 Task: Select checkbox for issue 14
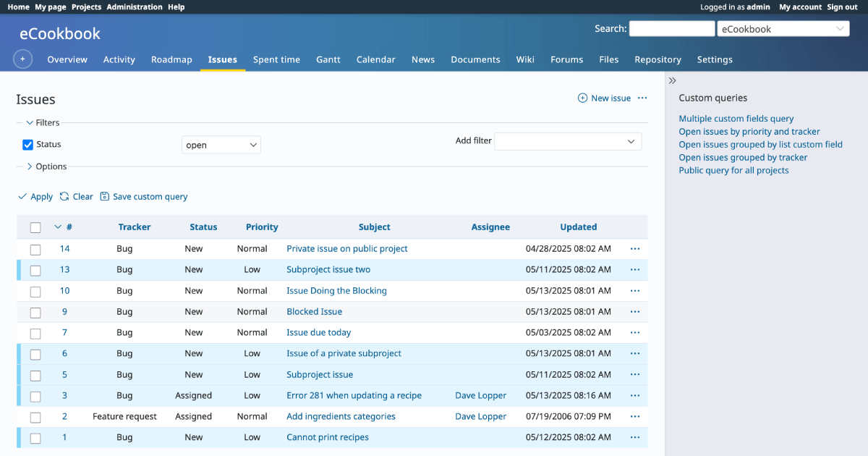(35, 250)
